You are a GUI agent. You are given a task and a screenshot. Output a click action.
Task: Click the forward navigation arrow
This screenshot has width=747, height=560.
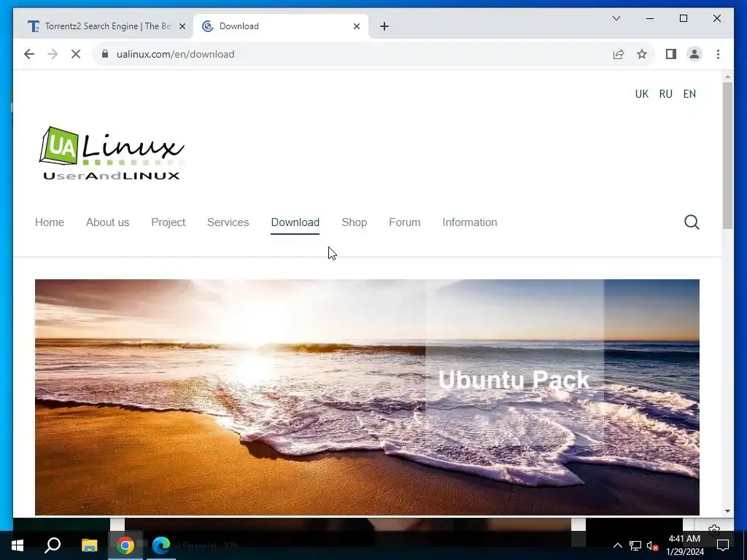53,54
